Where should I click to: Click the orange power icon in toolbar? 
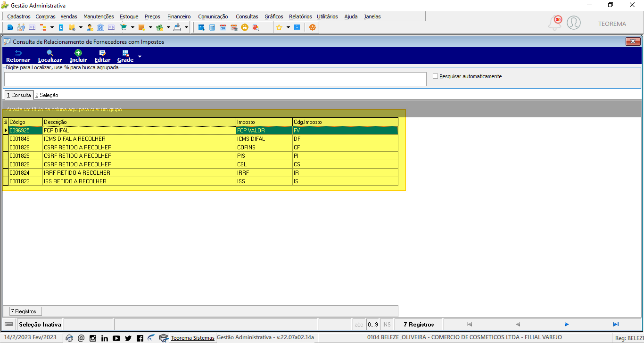point(312,27)
